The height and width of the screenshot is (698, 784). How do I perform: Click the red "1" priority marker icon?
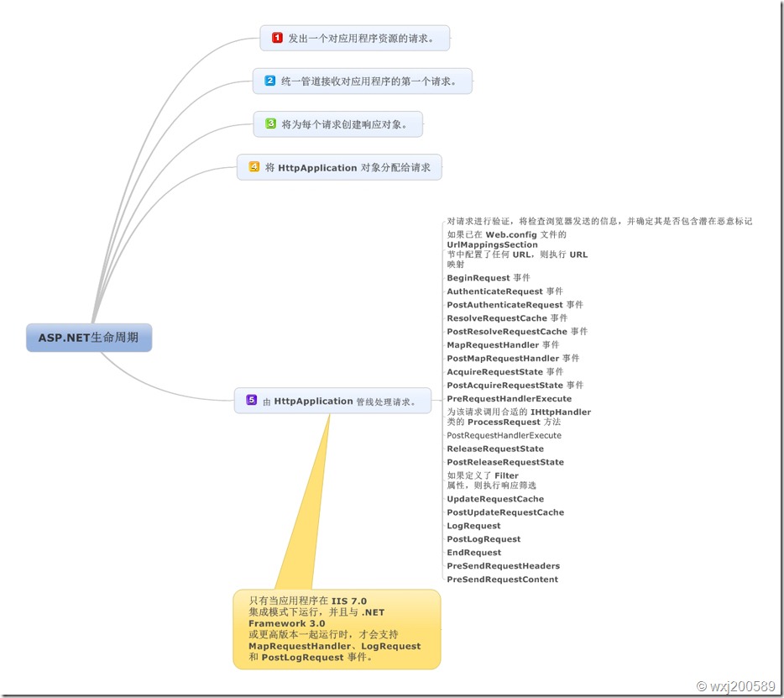click(x=277, y=38)
